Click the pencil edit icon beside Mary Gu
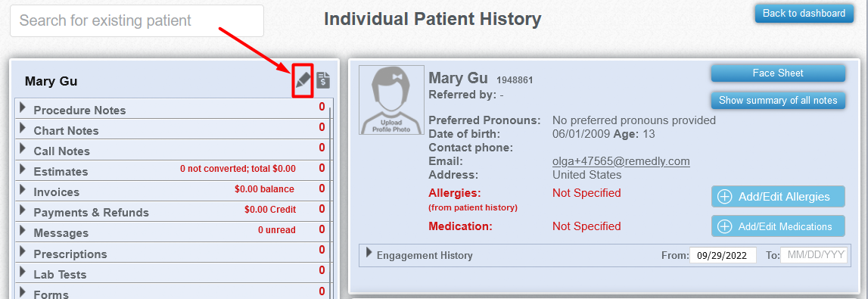 tap(302, 81)
